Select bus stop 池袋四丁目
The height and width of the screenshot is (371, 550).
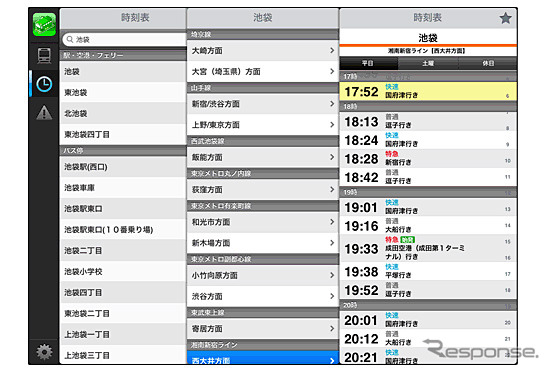tap(123, 293)
